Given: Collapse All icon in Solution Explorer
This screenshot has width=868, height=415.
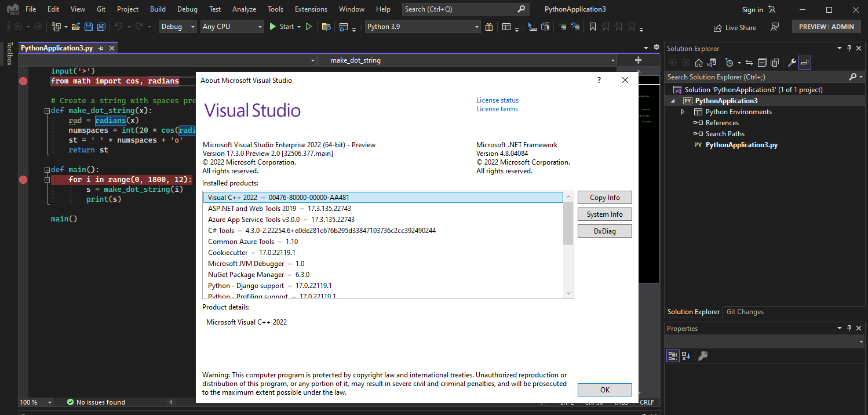Looking at the screenshot, I should 762,63.
